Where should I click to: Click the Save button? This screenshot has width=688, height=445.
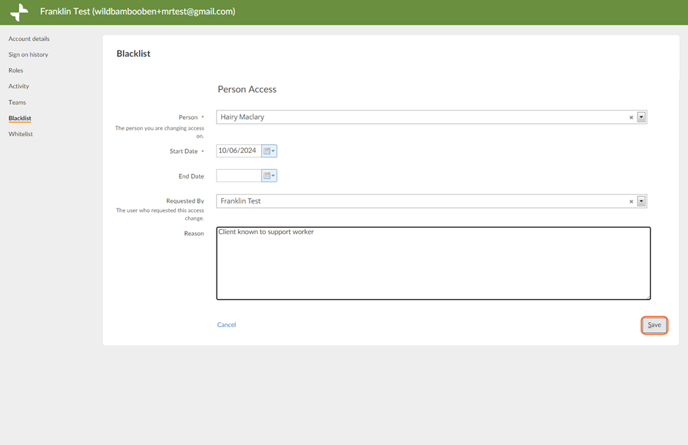pos(654,325)
